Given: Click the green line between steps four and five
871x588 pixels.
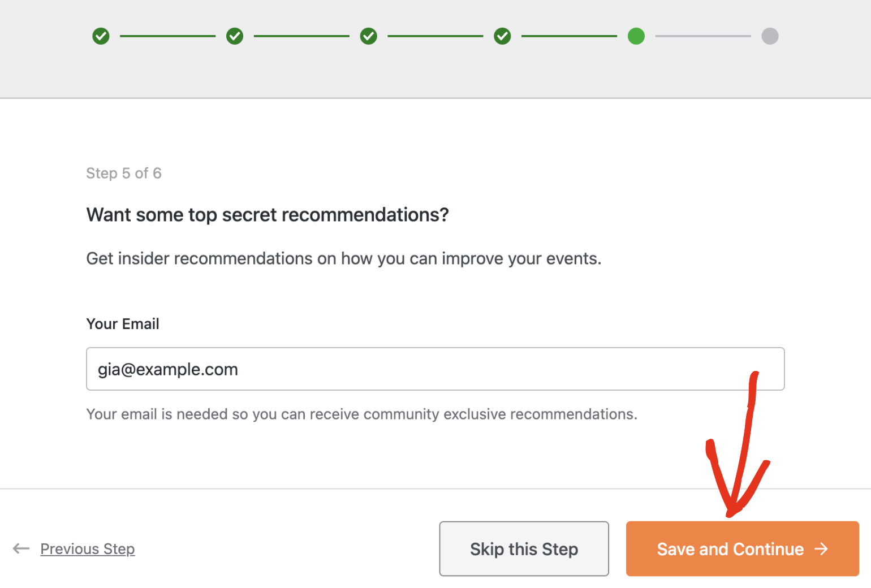Looking at the screenshot, I should [x=569, y=36].
